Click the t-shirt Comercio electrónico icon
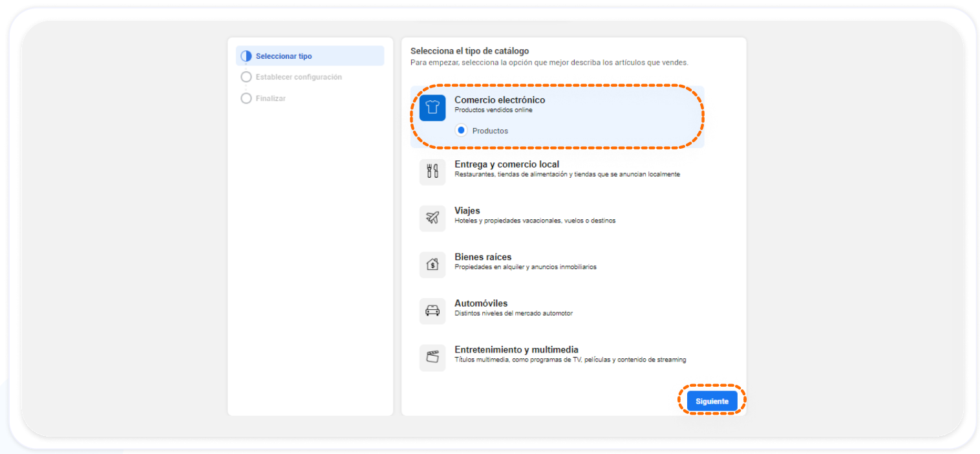 click(x=432, y=107)
